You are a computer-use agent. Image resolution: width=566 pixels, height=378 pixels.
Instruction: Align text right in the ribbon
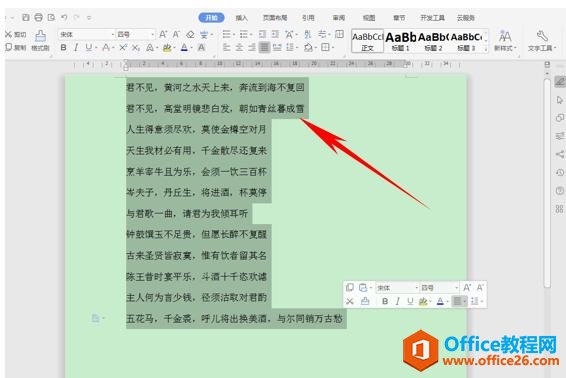pyautogui.click(x=252, y=47)
